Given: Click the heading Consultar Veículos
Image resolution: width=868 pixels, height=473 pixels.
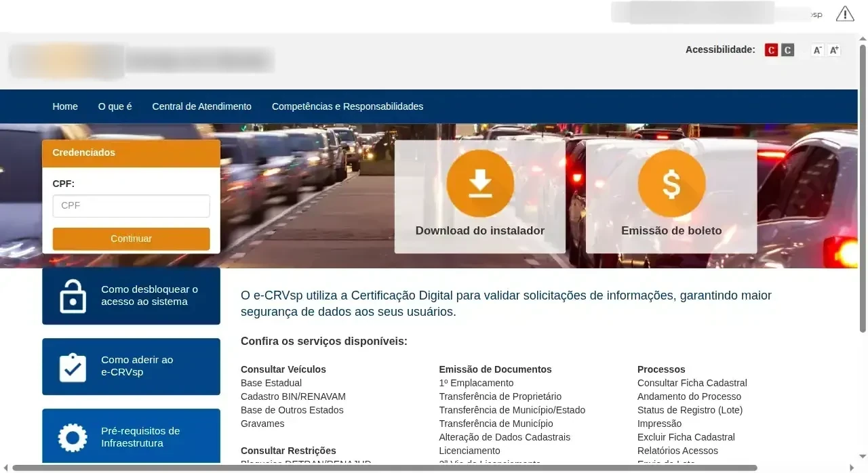Looking at the screenshot, I should tap(283, 369).
